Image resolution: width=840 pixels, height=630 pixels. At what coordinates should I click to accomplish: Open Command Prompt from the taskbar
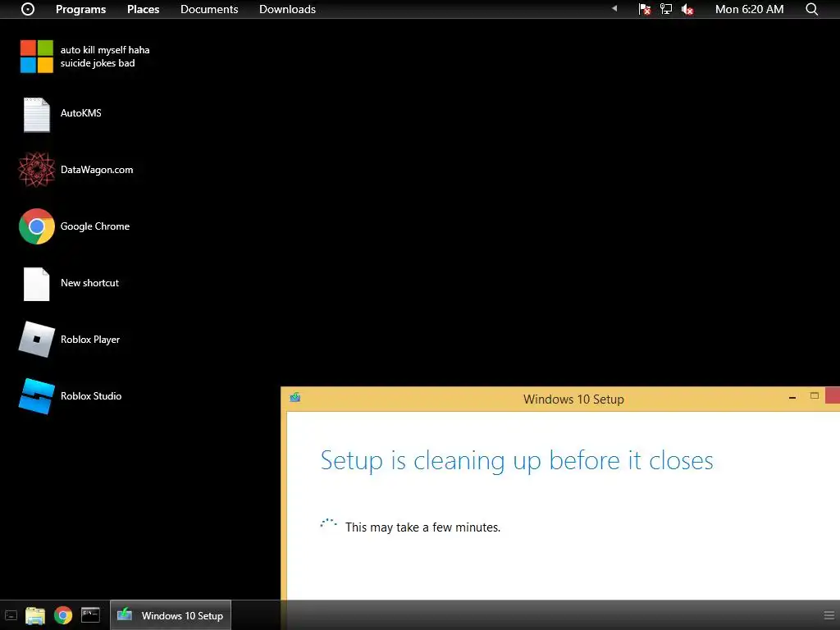pyautogui.click(x=90, y=615)
